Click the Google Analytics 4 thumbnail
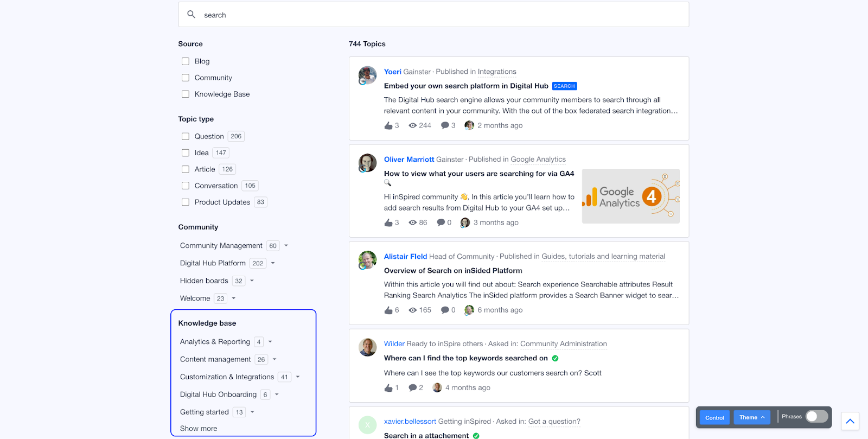Image resolution: width=868 pixels, height=439 pixels. [x=631, y=196]
